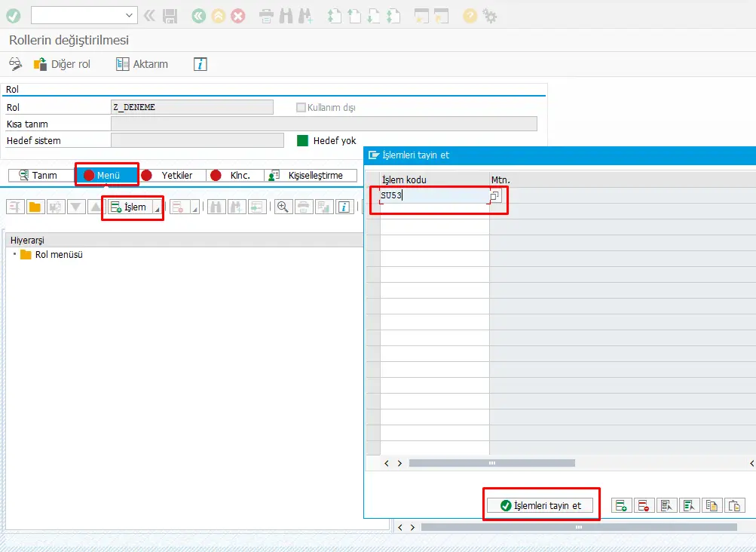Click the paste clipboard icon in dialog
Screen dimensions: 756x552
[x=735, y=506]
